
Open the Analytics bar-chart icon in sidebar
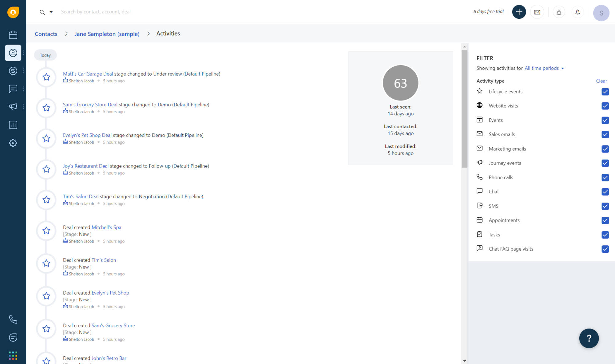pos(13,125)
